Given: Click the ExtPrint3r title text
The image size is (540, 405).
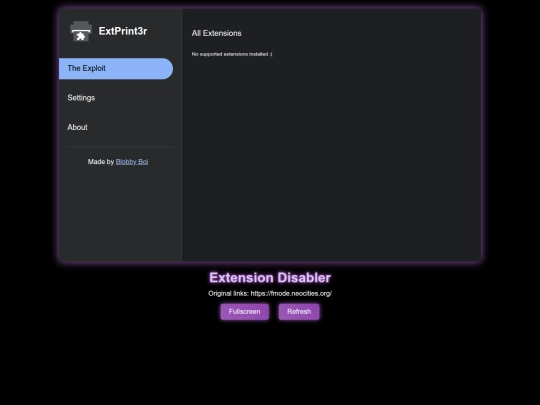Looking at the screenshot, I should click(x=123, y=31).
